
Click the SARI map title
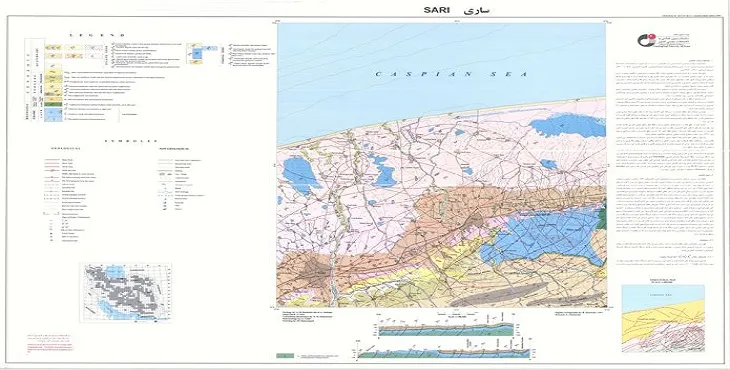coord(435,10)
